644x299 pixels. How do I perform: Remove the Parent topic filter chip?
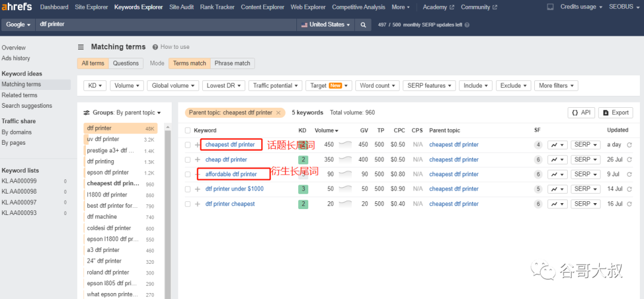[278, 113]
